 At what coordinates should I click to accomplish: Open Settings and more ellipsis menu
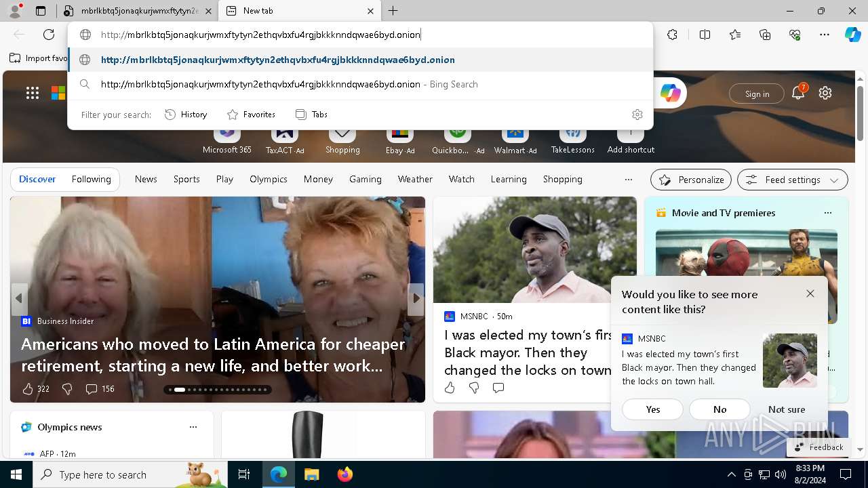click(x=825, y=35)
